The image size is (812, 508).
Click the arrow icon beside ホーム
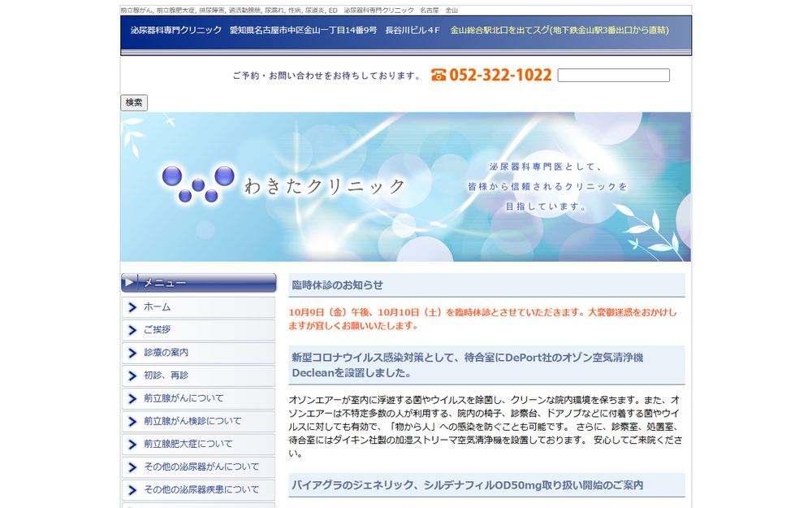(x=132, y=307)
